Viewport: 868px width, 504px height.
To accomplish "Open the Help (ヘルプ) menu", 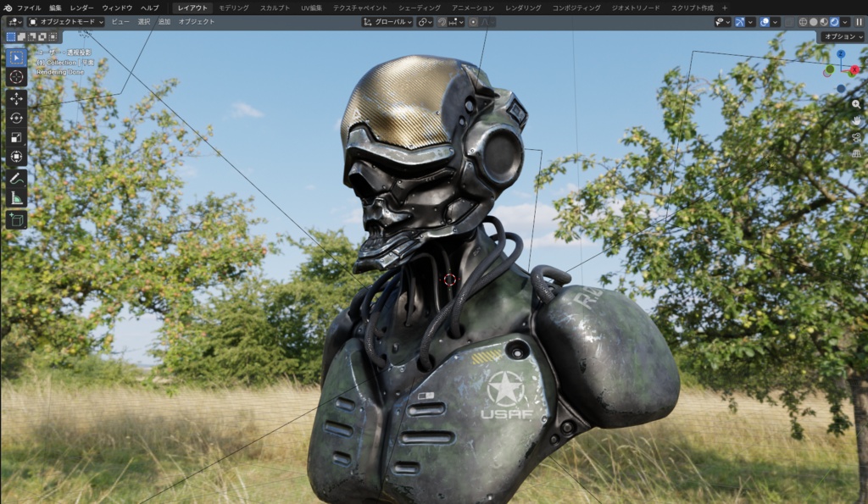I will [149, 8].
